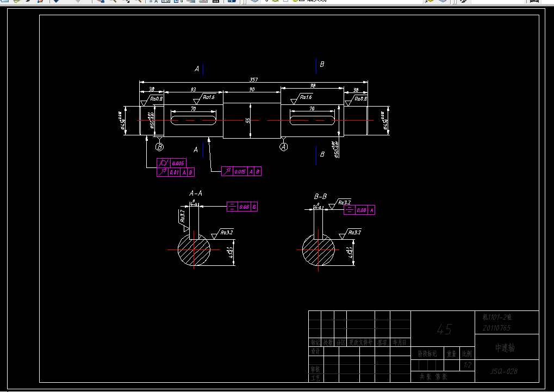Select the B-B section view label
Viewport: 554px width, 392px height.
pos(320,196)
